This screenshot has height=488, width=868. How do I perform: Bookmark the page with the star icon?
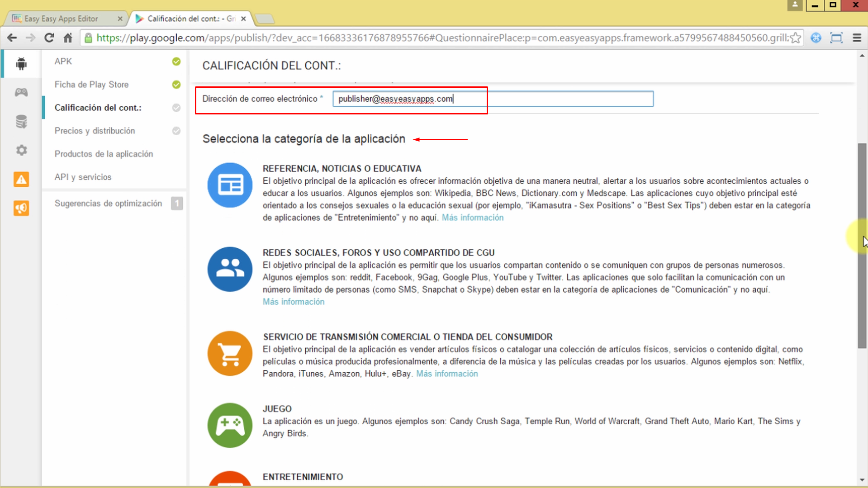click(x=795, y=38)
